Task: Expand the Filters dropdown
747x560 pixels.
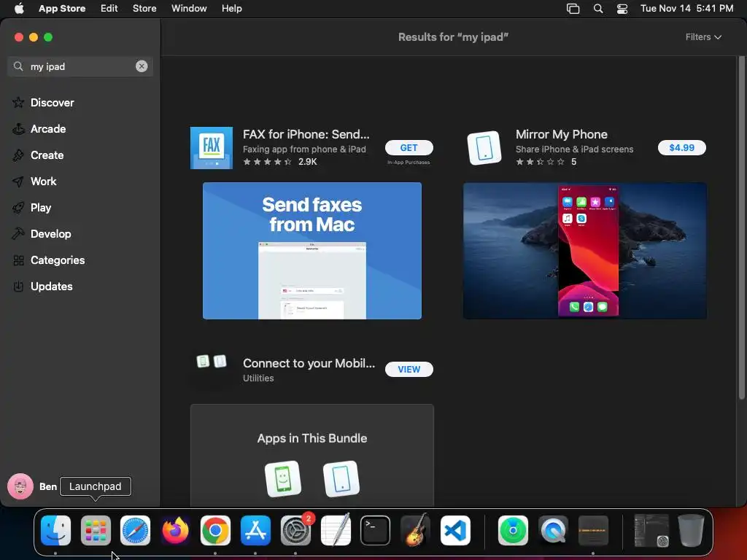Action: click(703, 37)
